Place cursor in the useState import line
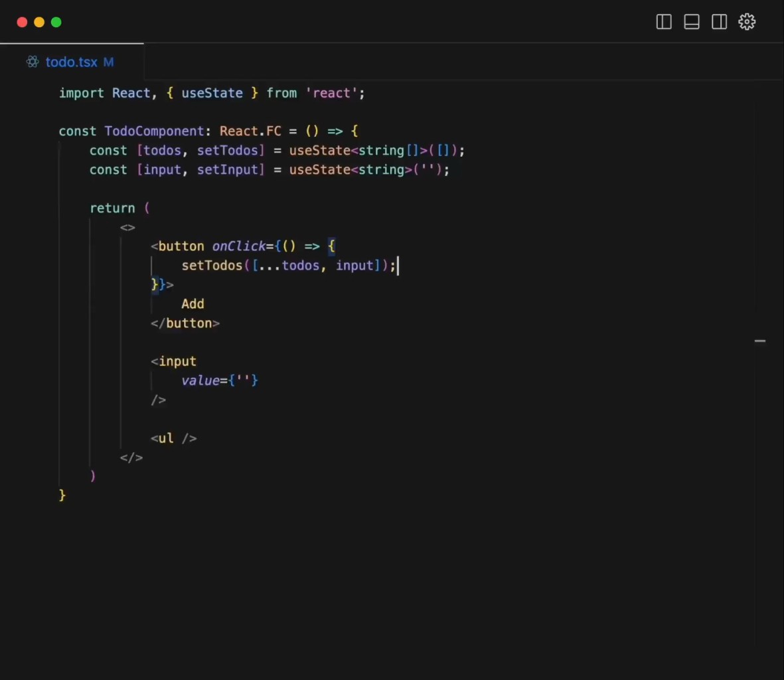This screenshot has height=680, width=784. click(x=212, y=93)
